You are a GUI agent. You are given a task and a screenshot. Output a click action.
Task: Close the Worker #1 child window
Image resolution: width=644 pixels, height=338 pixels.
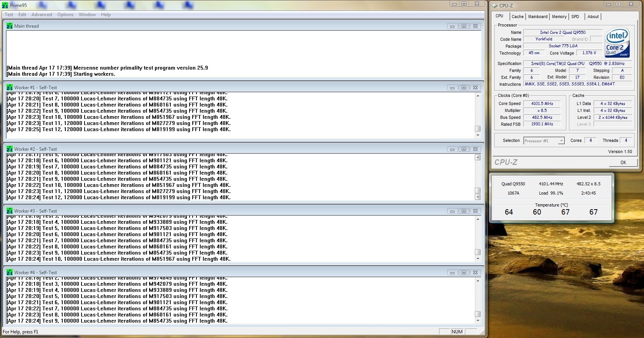click(475, 88)
